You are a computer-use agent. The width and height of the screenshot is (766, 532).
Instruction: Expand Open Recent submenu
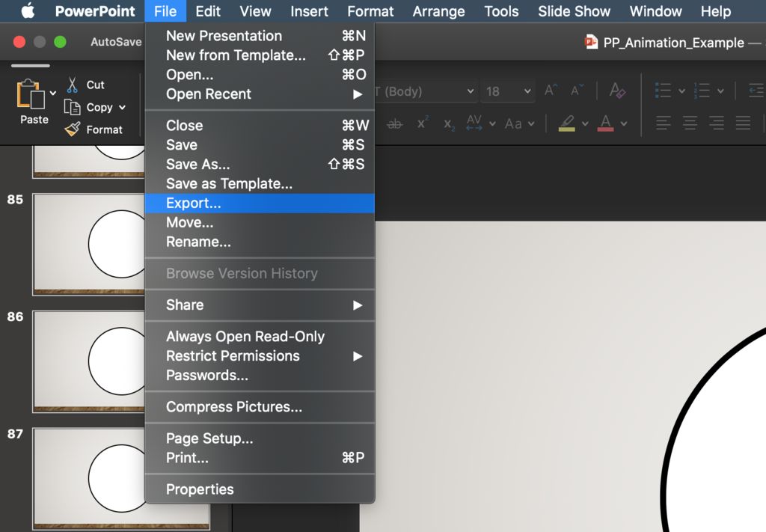point(260,94)
